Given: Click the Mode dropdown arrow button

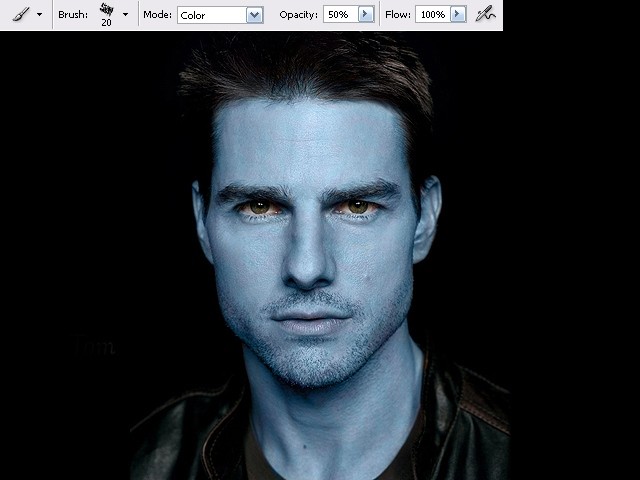Looking at the screenshot, I should 254,15.
